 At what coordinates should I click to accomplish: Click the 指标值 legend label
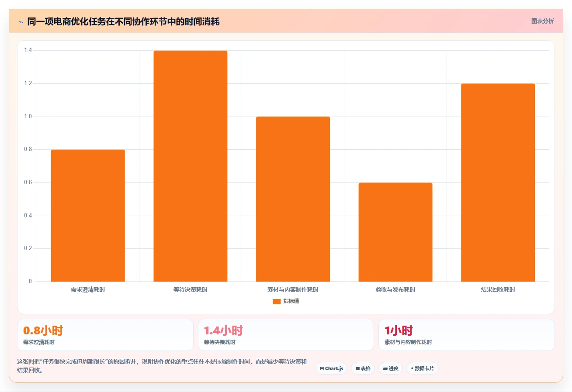pos(291,301)
